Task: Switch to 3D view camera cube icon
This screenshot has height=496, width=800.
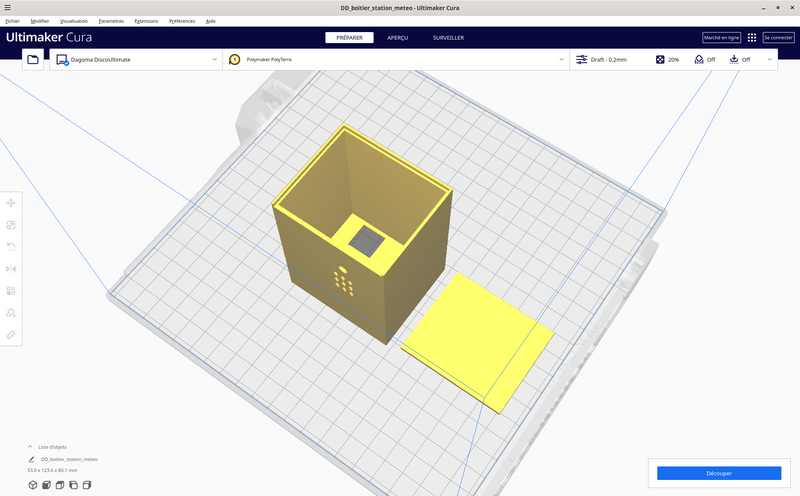Action: [x=33, y=485]
